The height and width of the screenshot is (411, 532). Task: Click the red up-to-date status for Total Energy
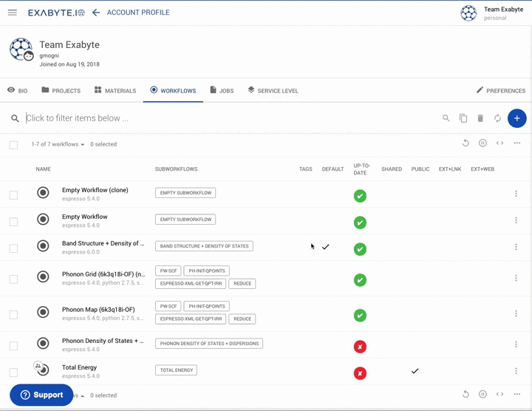(x=360, y=373)
